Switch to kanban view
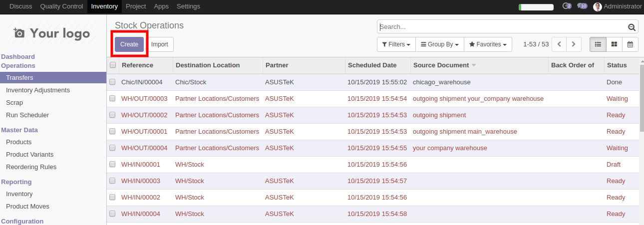 tap(614, 44)
